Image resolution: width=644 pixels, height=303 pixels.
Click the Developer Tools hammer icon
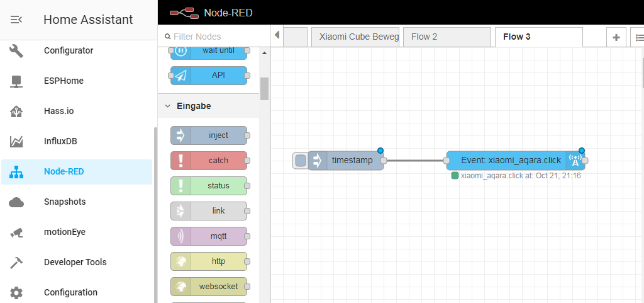(16, 262)
